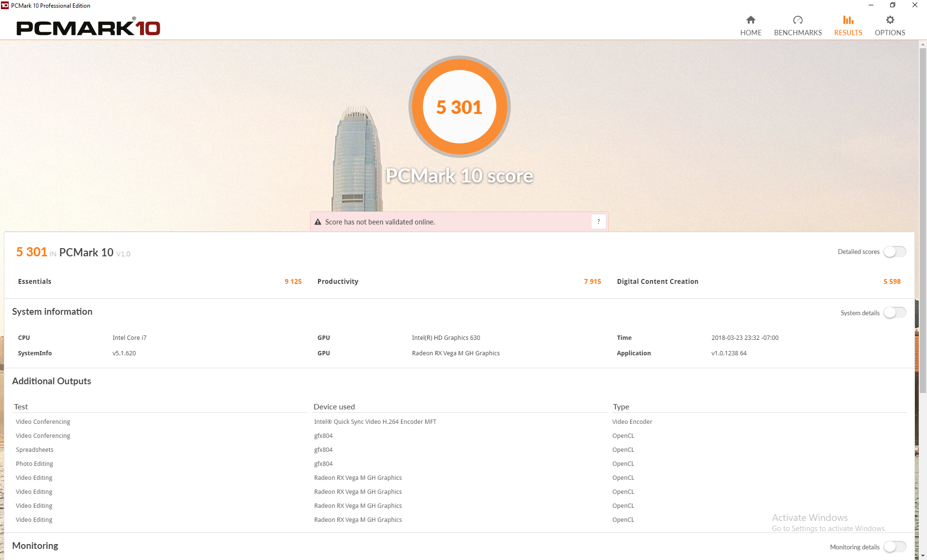Image resolution: width=927 pixels, height=560 pixels.
Task: Click scrollbar up arrow
Action: point(923,44)
